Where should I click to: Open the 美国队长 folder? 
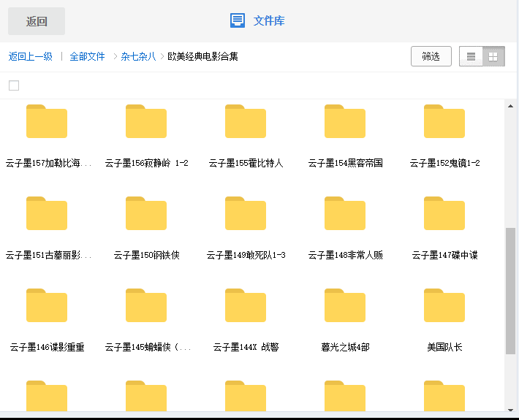click(444, 306)
